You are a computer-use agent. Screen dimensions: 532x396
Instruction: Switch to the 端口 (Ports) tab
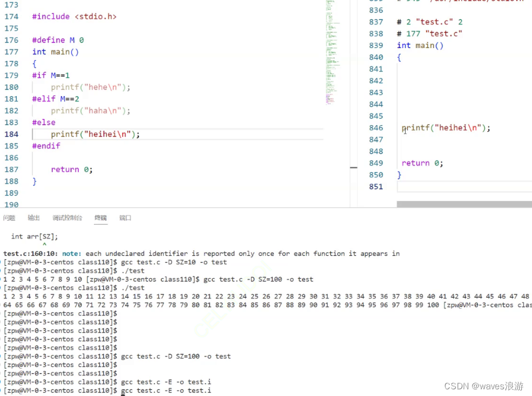[x=125, y=218]
